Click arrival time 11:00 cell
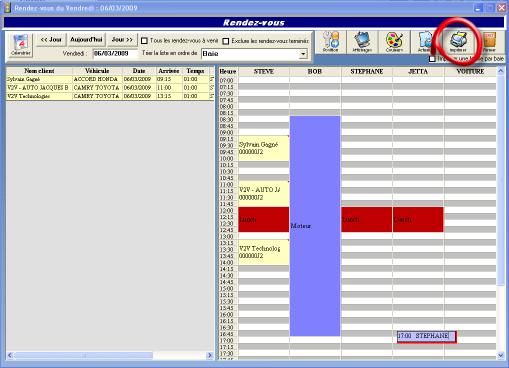This screenshot has height=368, width=509. pos(169,88)
